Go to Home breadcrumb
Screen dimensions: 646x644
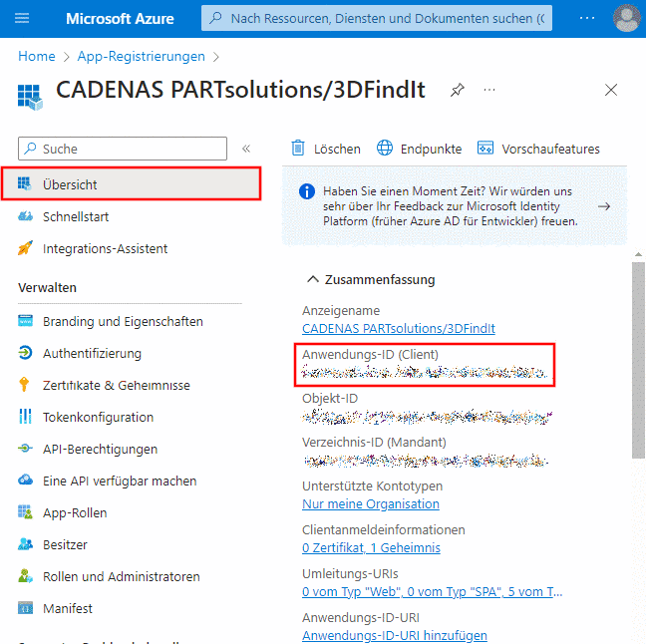tap(37, 56)
